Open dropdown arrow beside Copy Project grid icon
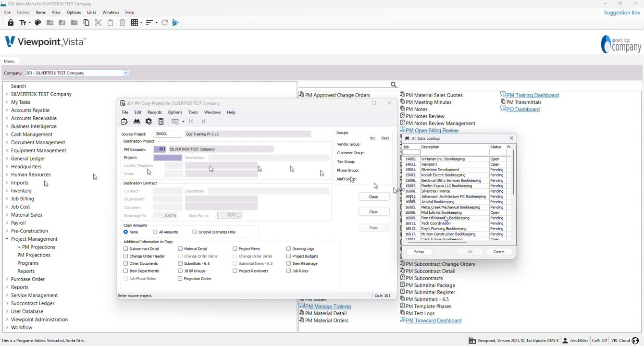This screenshot has height=346, width=644. [183, 122]
